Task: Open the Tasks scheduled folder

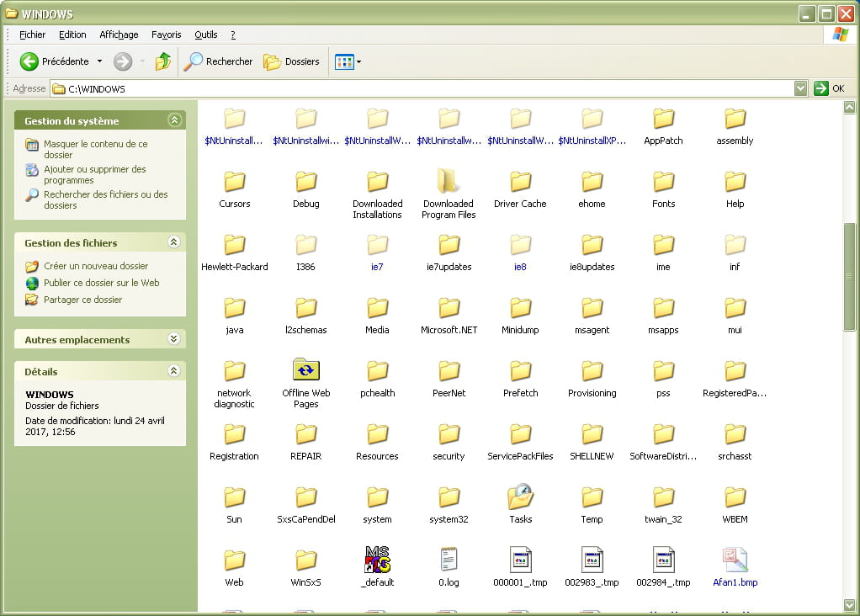Action: pyautogui.click(x=521, y=497)
